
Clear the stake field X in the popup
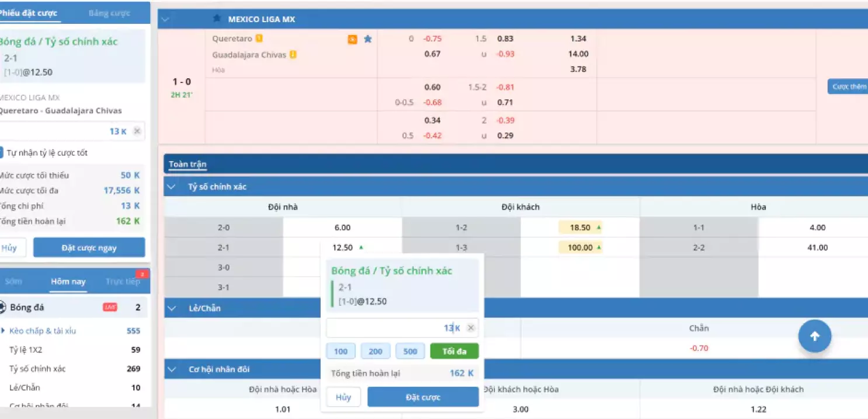coord(470,328)
